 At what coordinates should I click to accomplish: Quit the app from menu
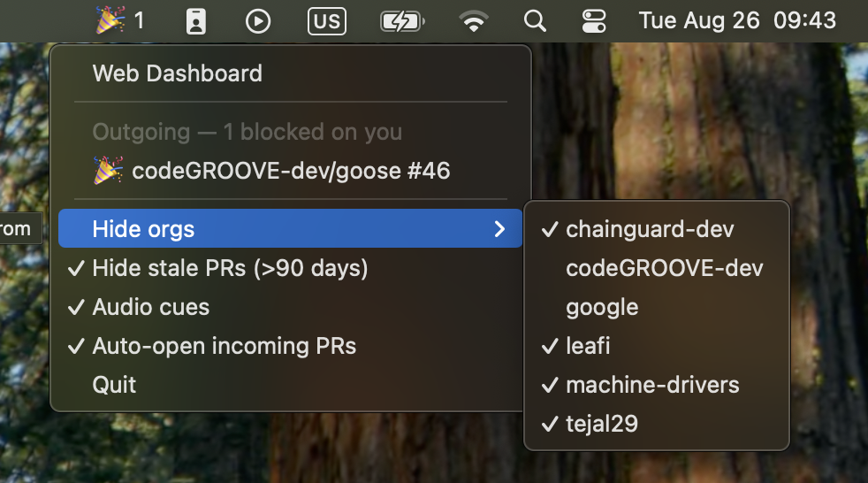click(x=291, y=385)
